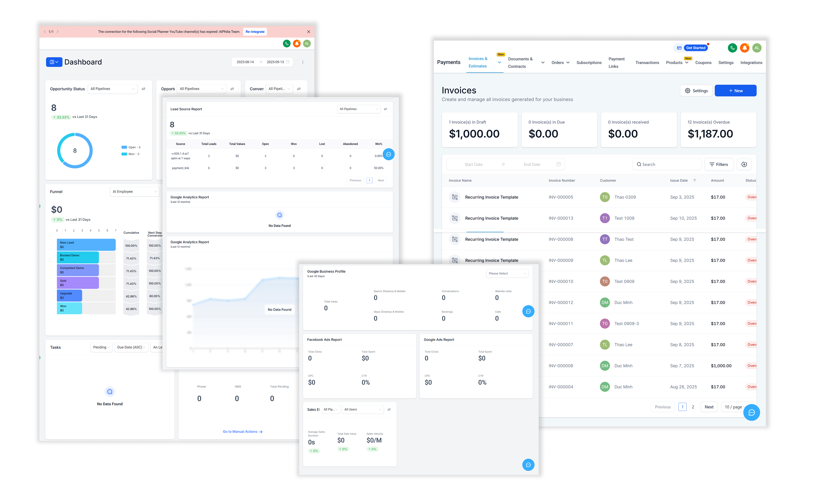
Task: Expand Tasks Pending status dropdown
Action: click(101, 347)
